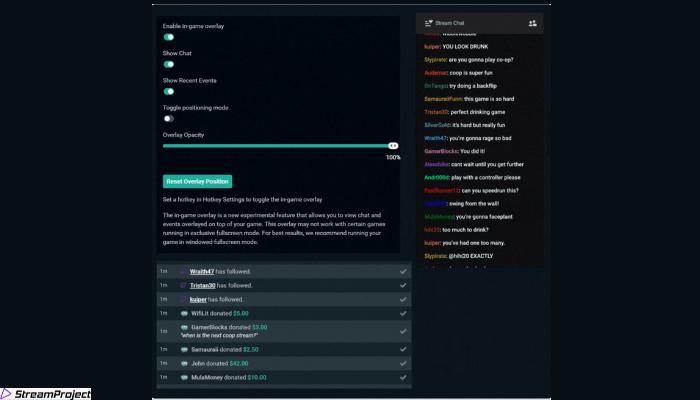Click the "swing from the wall!" message

474,204
